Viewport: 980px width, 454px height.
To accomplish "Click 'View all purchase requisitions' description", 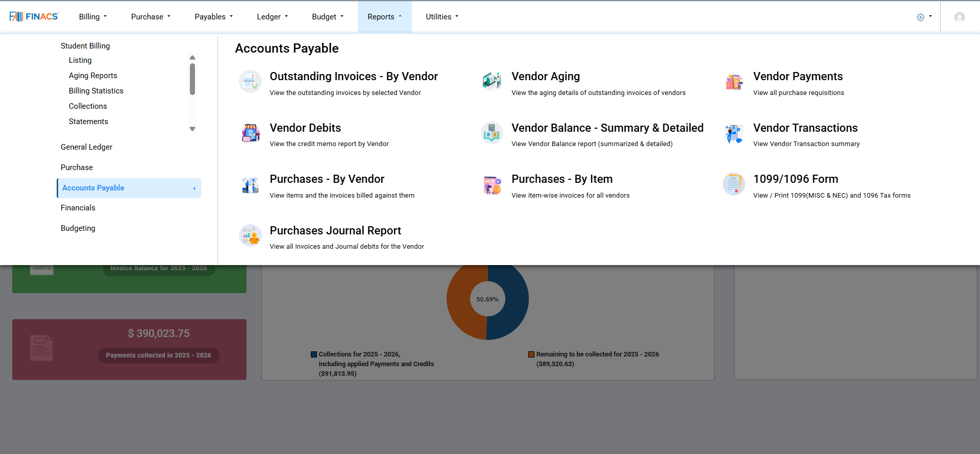I will click(x=798, y=93).
